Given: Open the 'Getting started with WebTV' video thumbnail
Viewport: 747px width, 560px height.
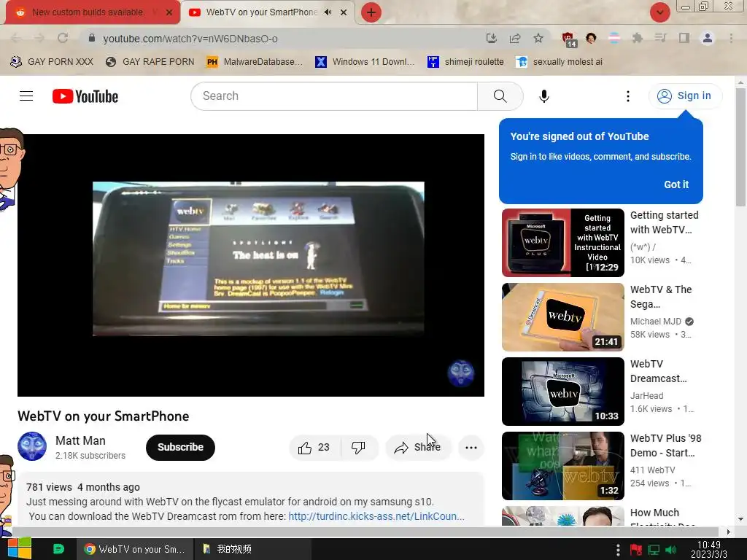Looking at the screenshot, I should pyautogui.click(x=562, y=243).
